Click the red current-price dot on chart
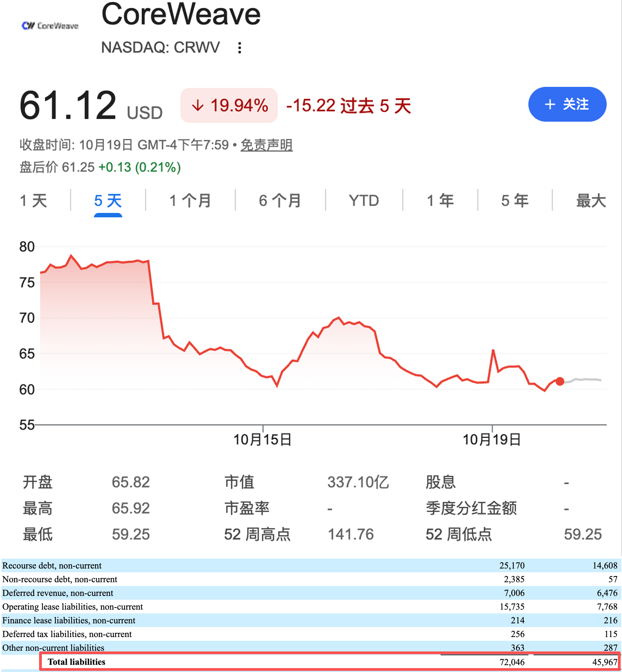The width and height of the screenshot is (622, 672). pos(560,381)
